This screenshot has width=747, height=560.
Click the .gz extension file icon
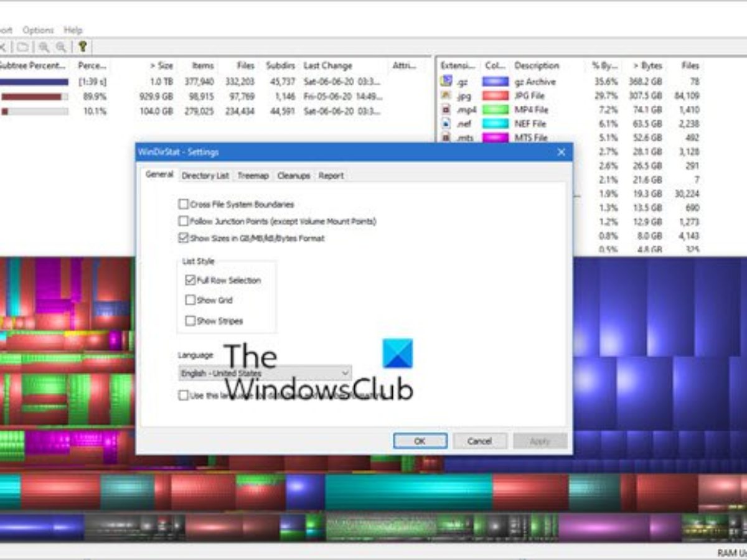[x=446, y=81]
